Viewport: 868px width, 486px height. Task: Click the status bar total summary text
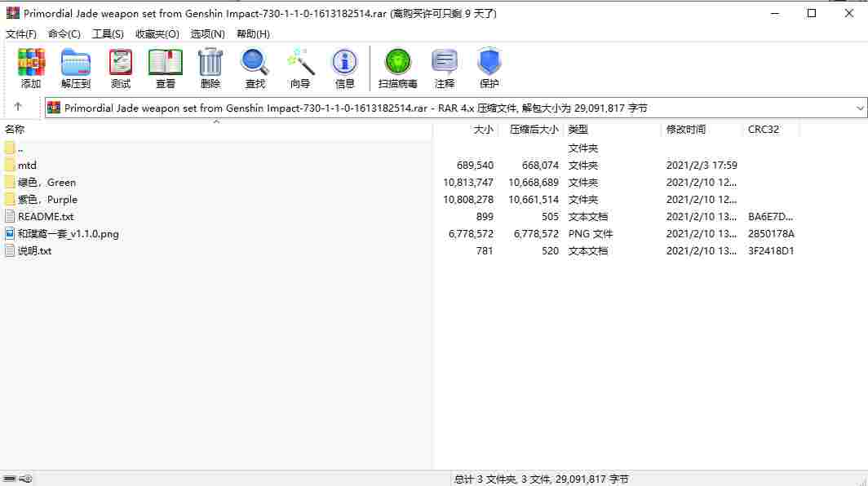[542, 479]
